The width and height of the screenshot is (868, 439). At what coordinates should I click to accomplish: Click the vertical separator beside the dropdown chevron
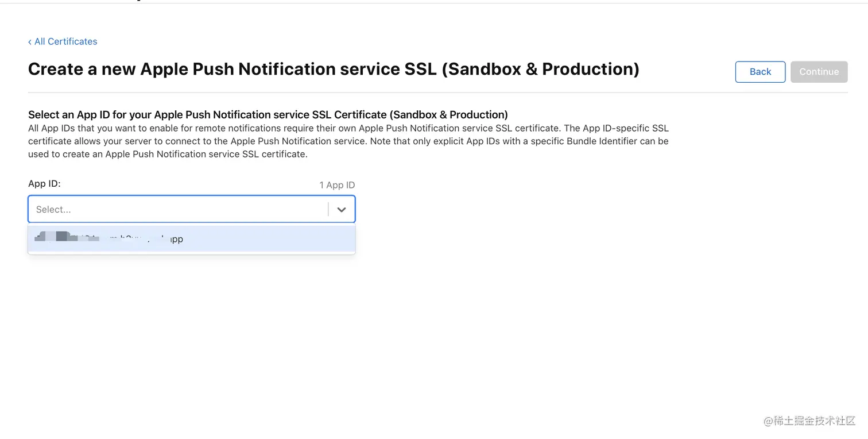point(328,210)
